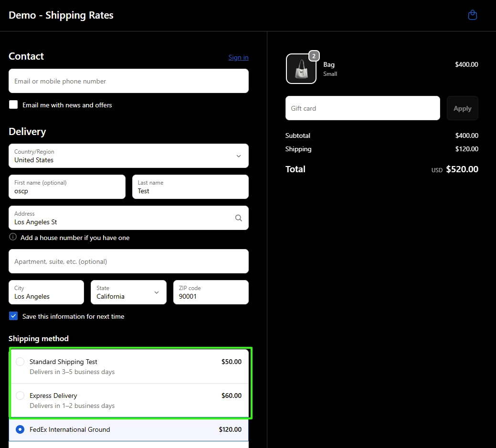Expand the State dropdown

(128, 292)
